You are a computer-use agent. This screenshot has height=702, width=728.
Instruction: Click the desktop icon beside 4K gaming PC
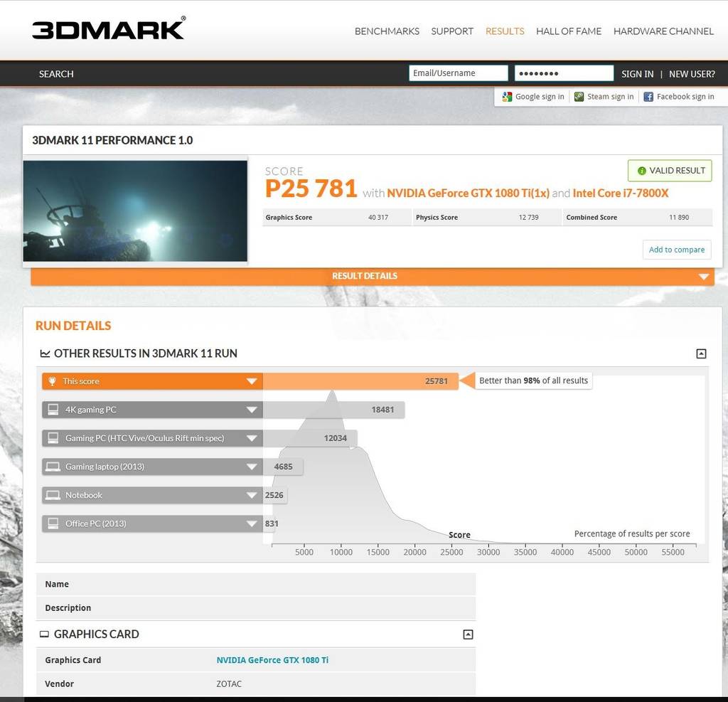pos(53,410)
